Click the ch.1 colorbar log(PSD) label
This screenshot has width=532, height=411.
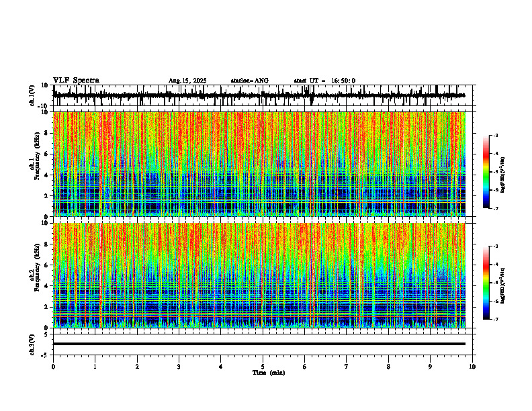[x=503, y=175]
